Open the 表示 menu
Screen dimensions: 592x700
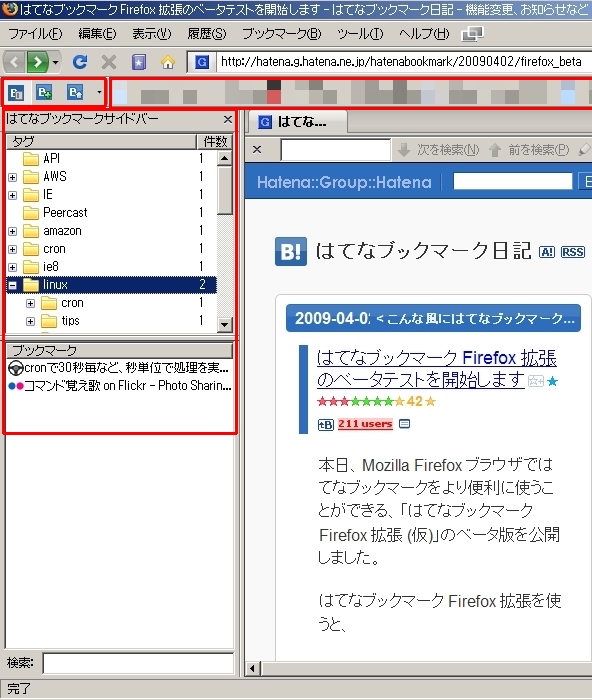pos(152,34)
